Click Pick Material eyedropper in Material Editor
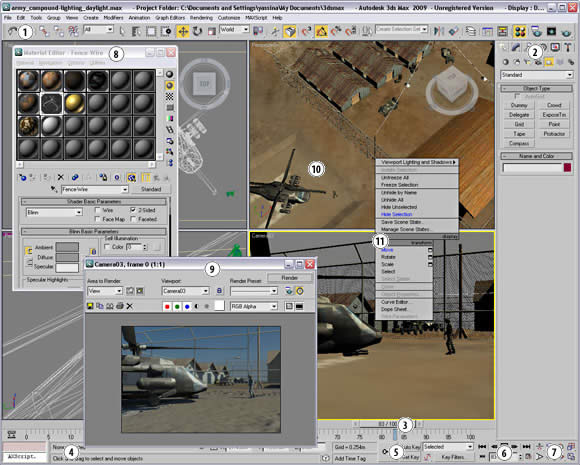 tap(54, 189)
